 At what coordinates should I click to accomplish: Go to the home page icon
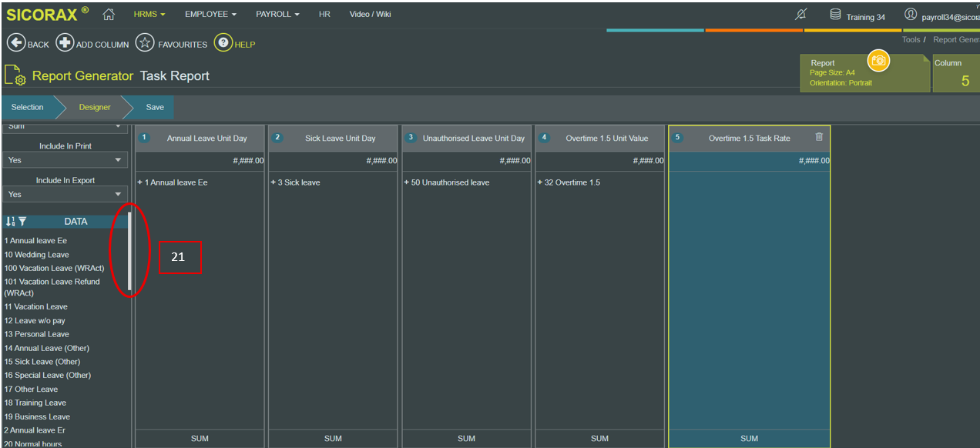(x=109, y=15)
